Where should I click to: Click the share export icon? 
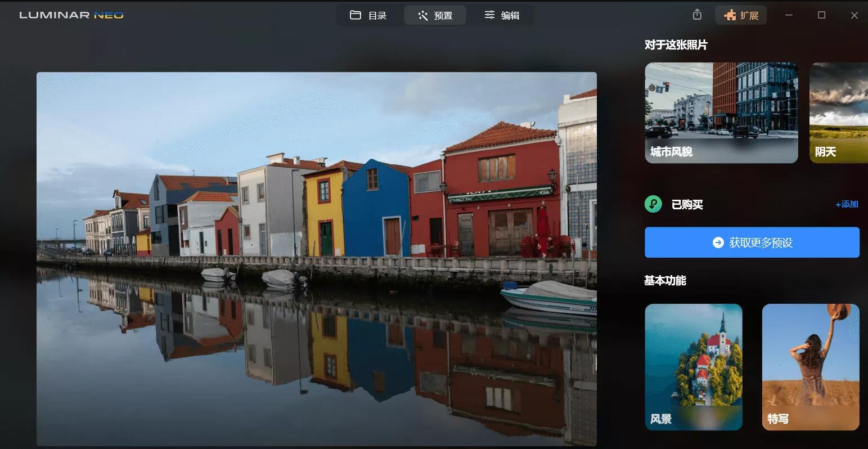click(x=697, y=15)
